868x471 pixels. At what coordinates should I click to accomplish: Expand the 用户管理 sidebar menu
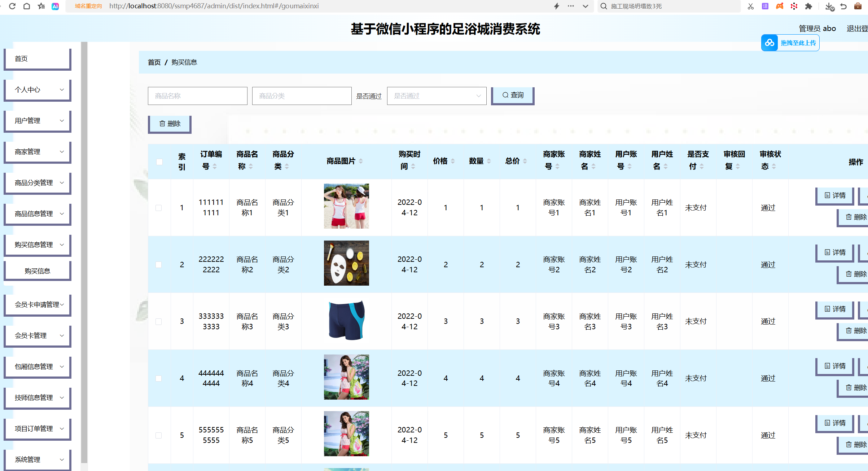[38, 121]
